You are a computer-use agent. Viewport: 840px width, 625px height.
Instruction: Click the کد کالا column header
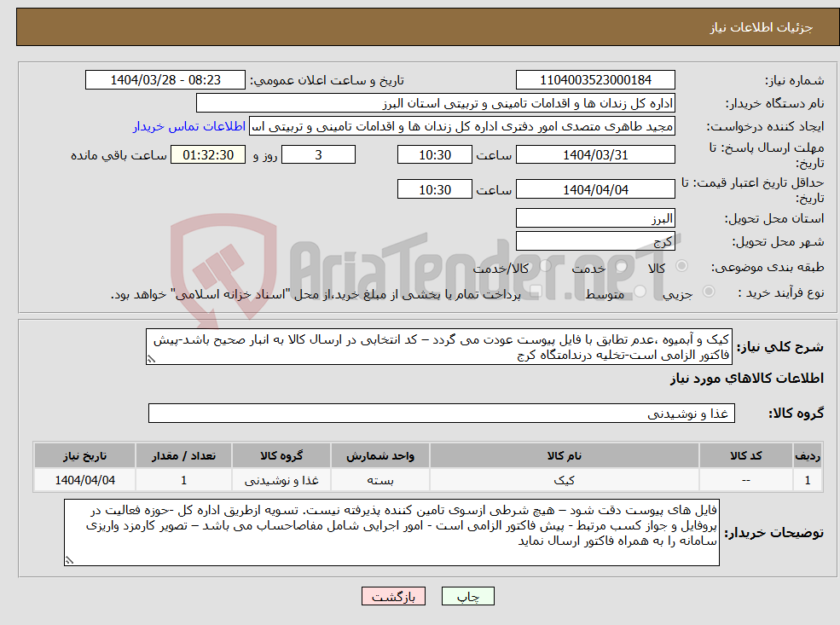pyautogui.click(x=745, y=456)
